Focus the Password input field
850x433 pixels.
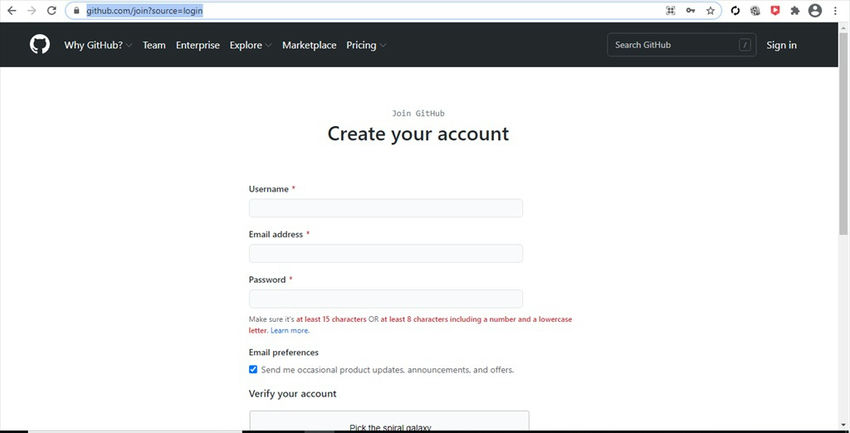coord(385,299)
